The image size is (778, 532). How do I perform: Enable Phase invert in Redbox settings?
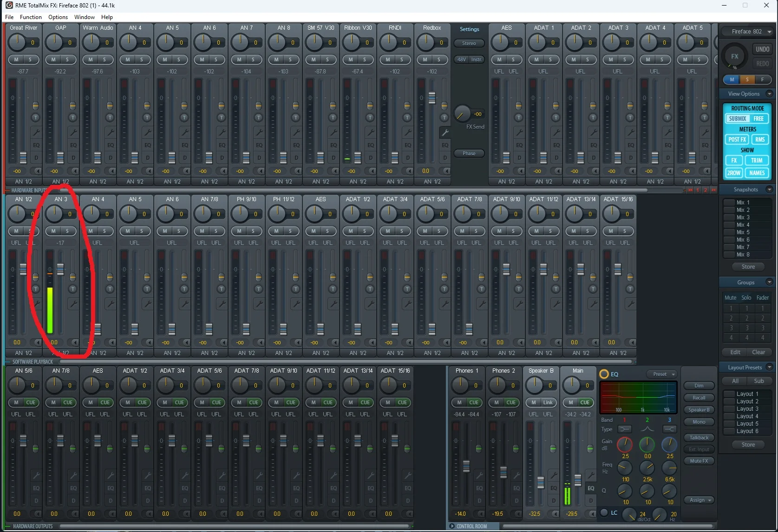tap(469, 153)
